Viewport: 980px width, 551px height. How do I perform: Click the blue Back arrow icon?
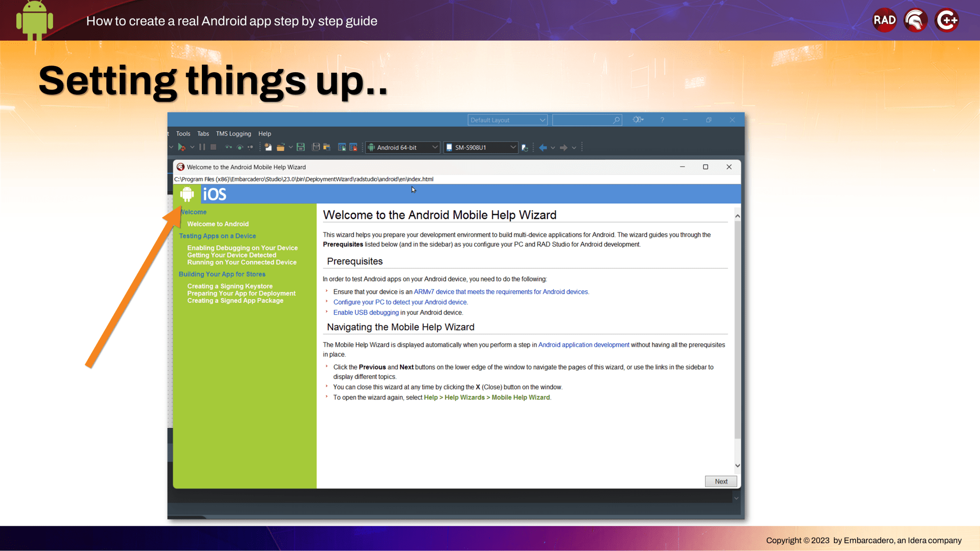click(543, 148)
